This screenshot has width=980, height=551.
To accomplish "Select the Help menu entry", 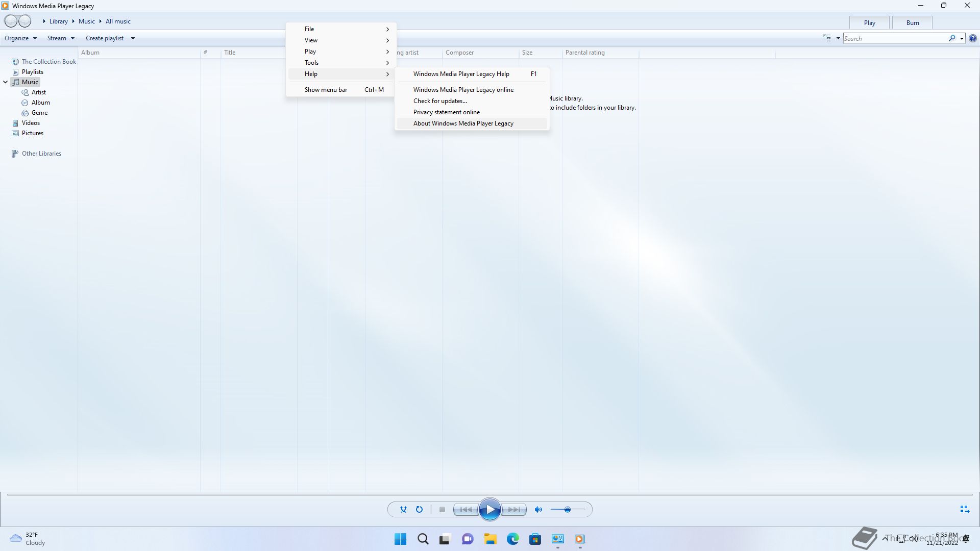I will [x=341, y=74].
